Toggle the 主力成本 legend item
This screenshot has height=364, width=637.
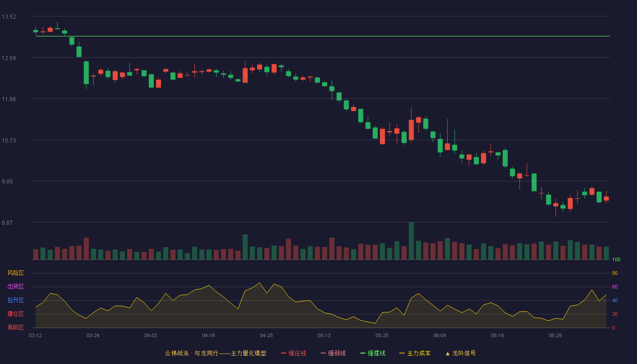[415, 353]
